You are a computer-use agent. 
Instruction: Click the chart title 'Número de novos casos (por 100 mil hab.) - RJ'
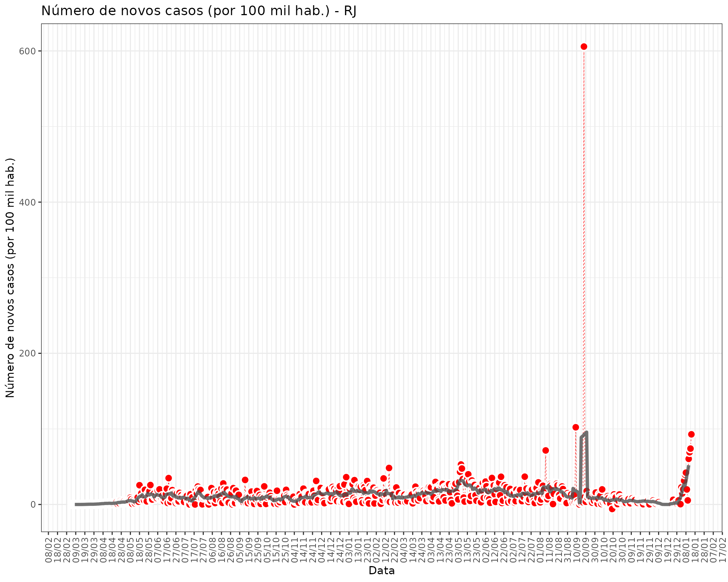point(199,11)
